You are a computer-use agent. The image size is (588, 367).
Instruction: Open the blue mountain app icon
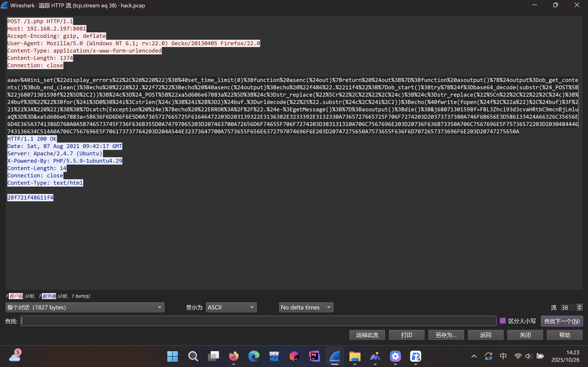[x=375, y=356]
